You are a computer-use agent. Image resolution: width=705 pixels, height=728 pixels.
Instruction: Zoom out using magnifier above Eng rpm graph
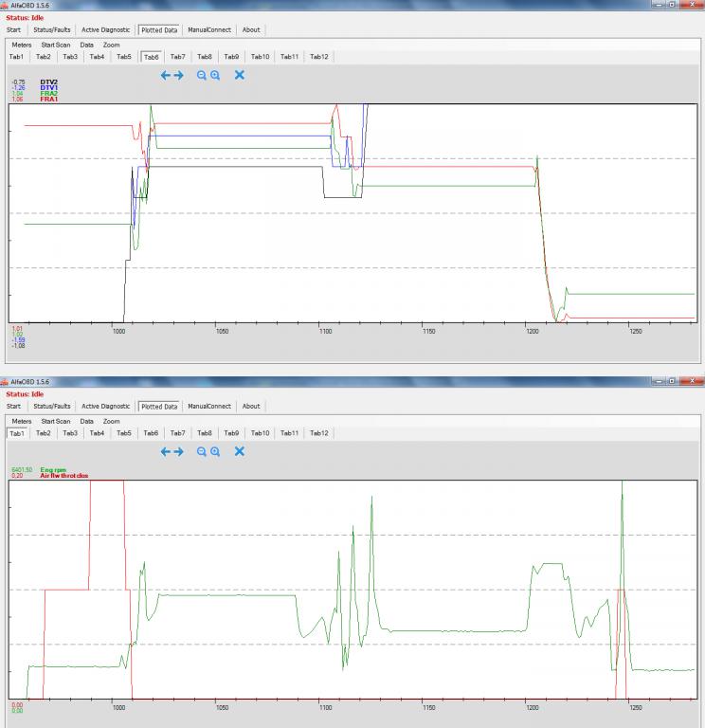point(202,451)
